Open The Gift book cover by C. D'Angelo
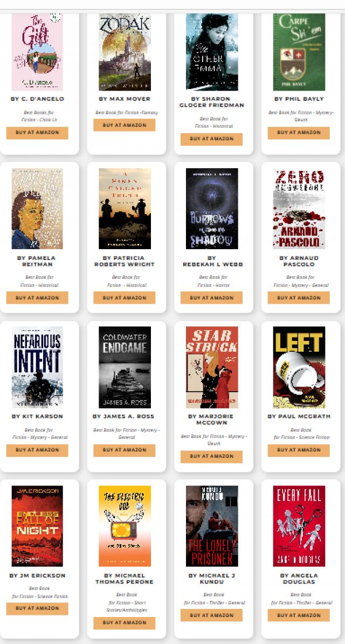This screenshot has width=345, height=644. [37, 52]
